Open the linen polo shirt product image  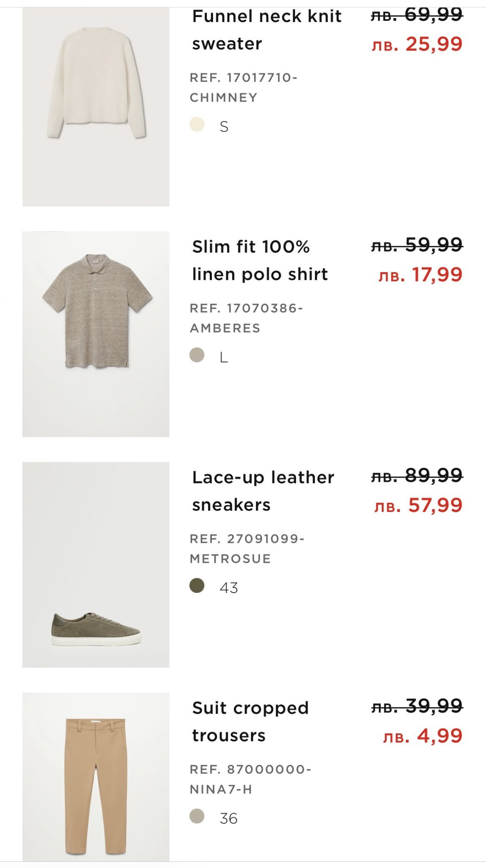click(x=96, y=334)
